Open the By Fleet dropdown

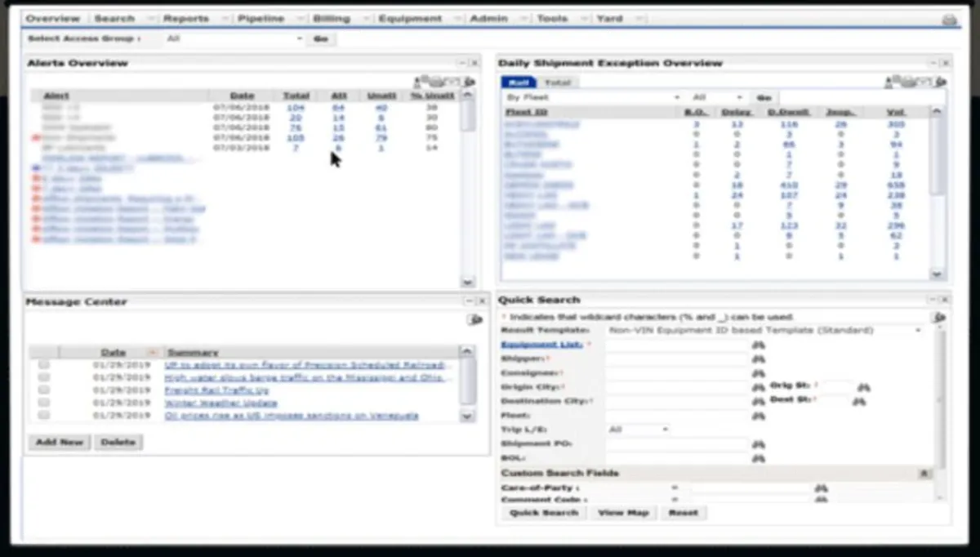592,97
